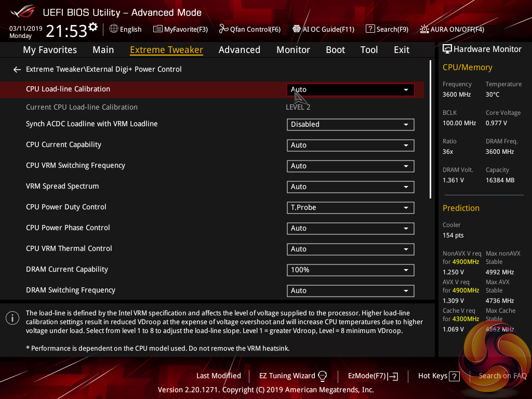Open MyFavorite(F3) icon in top bar

[x=158, y=29]
